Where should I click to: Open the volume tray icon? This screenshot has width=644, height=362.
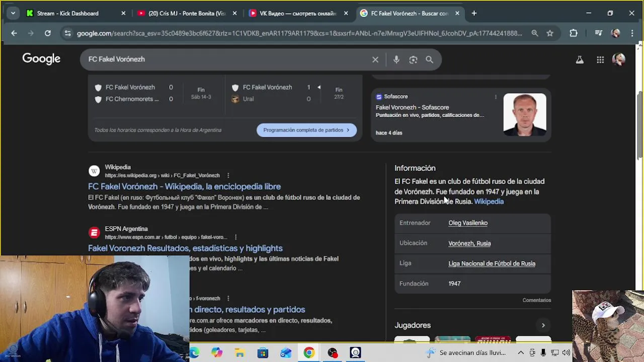pyautogui.click(x=567, y=353)
